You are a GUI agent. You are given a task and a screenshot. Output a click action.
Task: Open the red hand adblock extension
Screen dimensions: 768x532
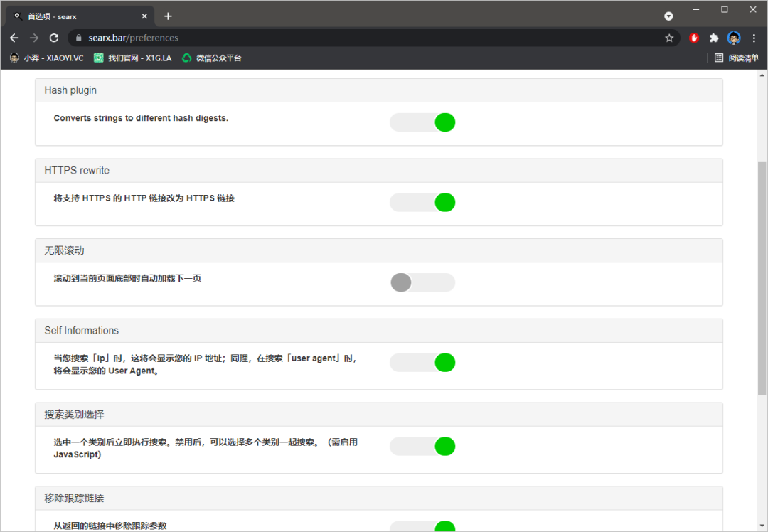click(694, 38)
